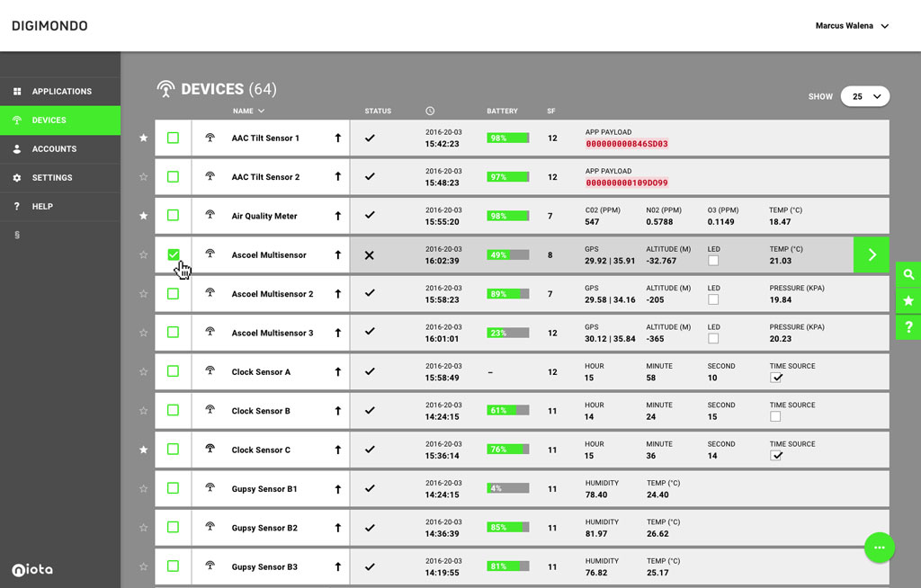
Task: Toggle LED checkbox for Ascoel Multisensor 3
Action: point(713,338)
